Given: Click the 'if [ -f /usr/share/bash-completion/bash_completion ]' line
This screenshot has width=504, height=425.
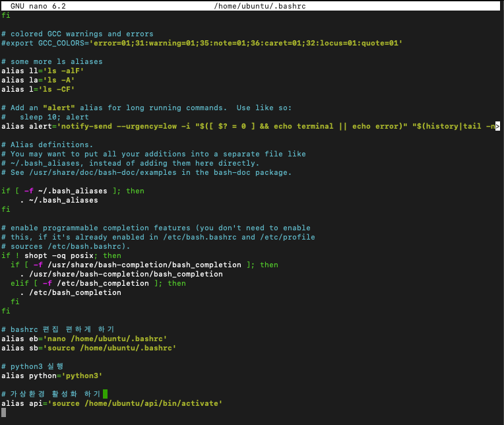Looking at the screenshot, I should pyautogui.click(x=144, y=265).
